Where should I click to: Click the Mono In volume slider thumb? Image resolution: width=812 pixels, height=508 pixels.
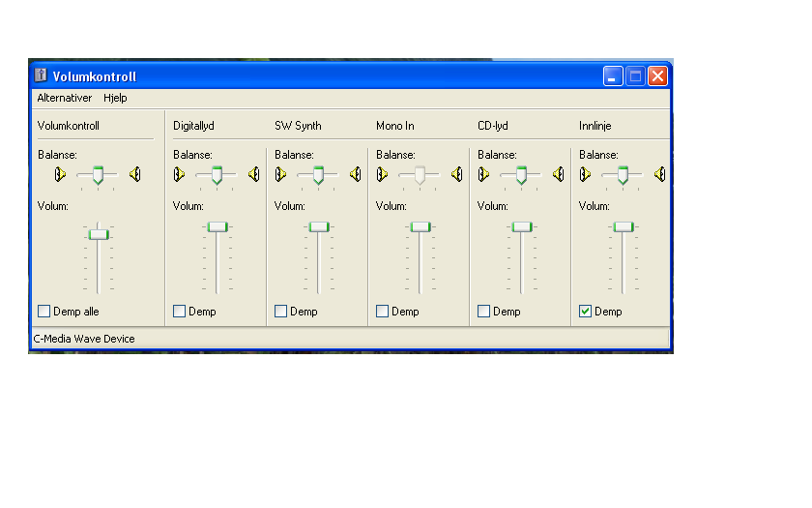(420, 227)
